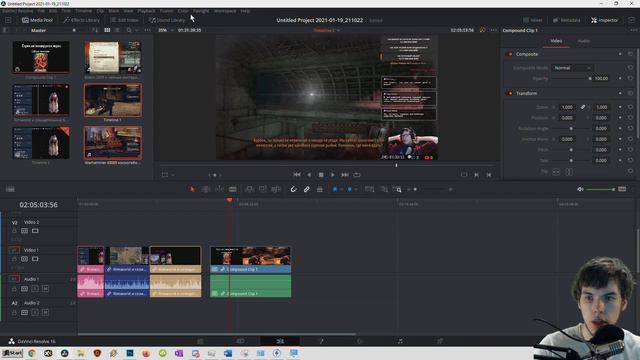Open the Flag color dropdown arrow
The width and height of the screenshot is (640, 360).
[341, 189]
